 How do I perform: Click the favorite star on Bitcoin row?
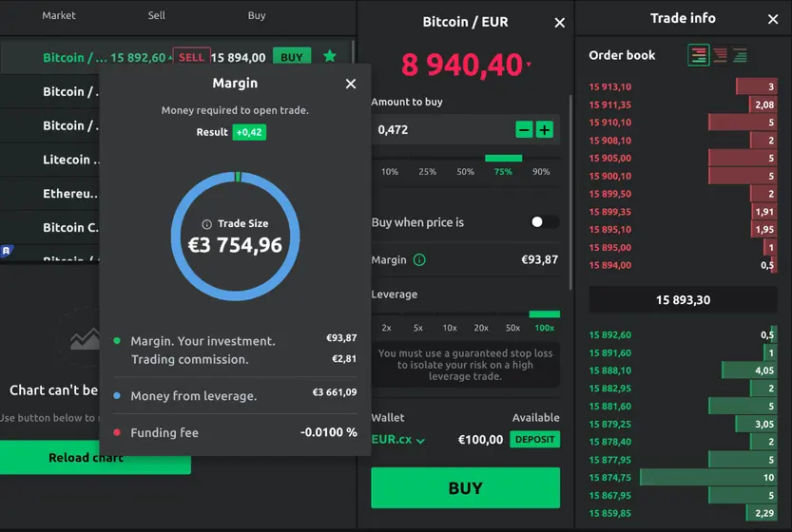coord(330,56)
